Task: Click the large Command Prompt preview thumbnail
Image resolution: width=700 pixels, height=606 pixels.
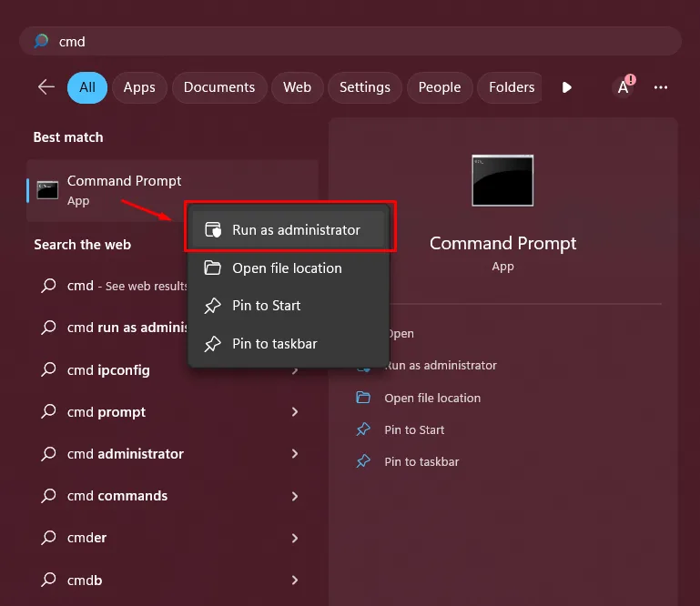Action: click(x=502, y=180)
